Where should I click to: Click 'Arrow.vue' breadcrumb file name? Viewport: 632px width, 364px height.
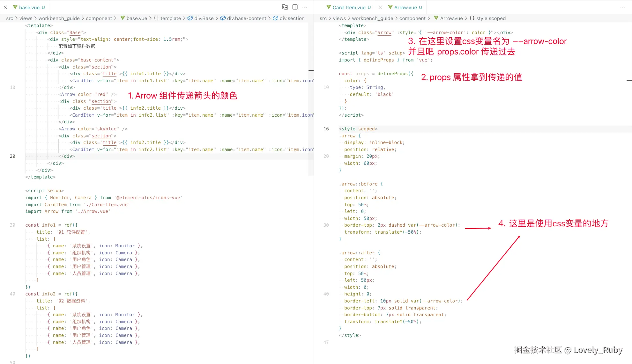click(x=451, y=18)
